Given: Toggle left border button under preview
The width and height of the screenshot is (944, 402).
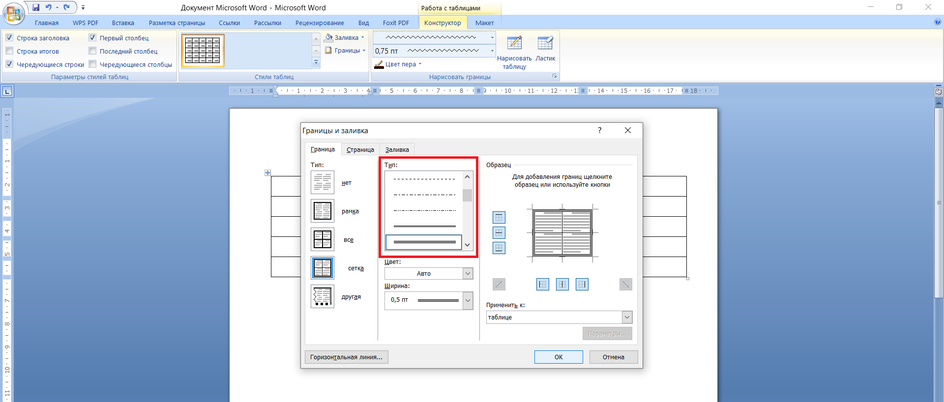Looking at the screenshot, I should click(x=542, y=284).
